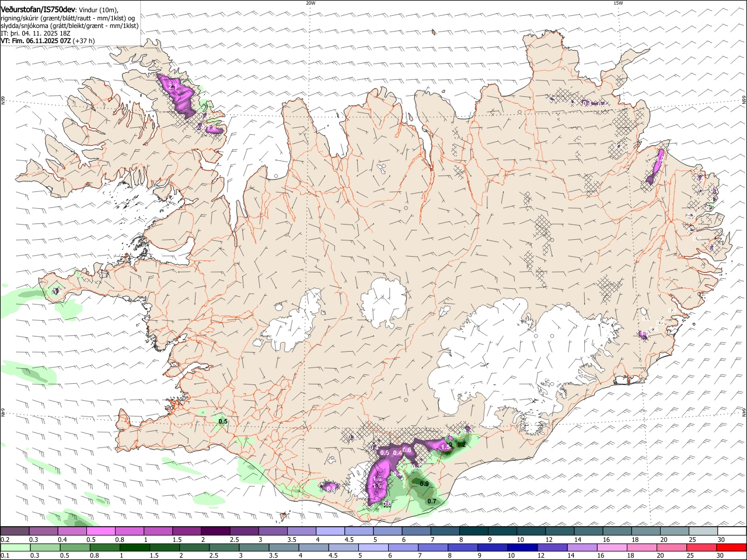Image resolution: width=747 pixels, height=560 pixels.
Task: Pick upper scale lavender swatch 4–4.5
Action: pyautogui.click(x=330, y=531)
